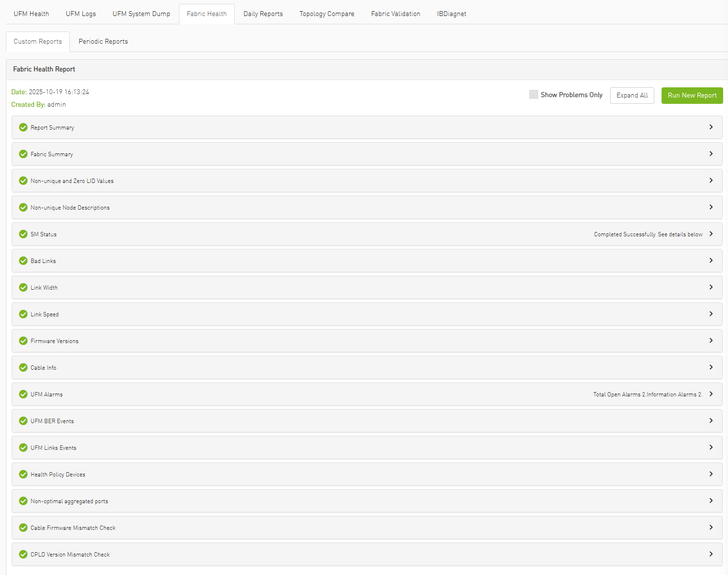The image size is (728, 575).
Task: Click the 'Completed Successfully. See details below' status
Action: (x=648, y=234)
